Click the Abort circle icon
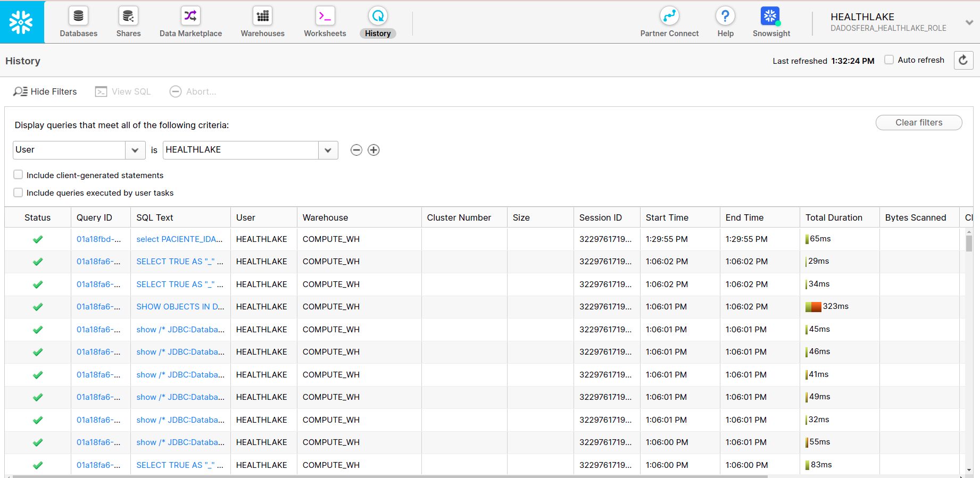980x478 pixels. pyautogui.click(x=176, y=91)
